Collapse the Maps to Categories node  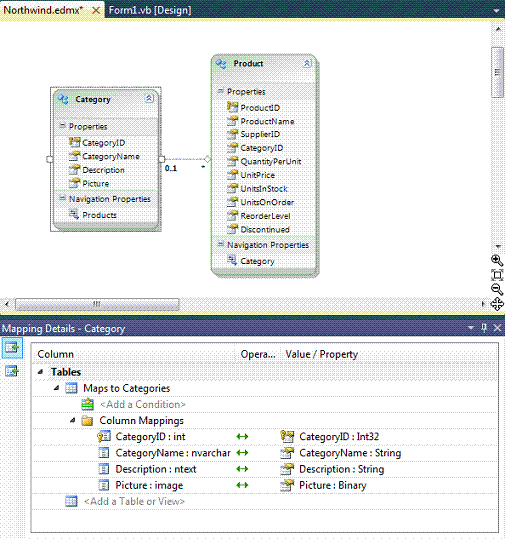pos(56,388)
